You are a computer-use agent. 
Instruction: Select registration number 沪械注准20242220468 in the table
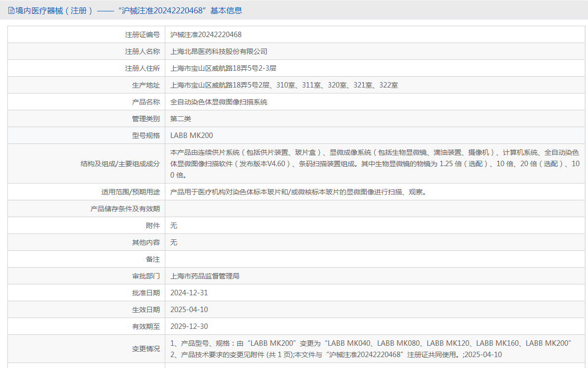pyautogui.click(x=206, y=35)
